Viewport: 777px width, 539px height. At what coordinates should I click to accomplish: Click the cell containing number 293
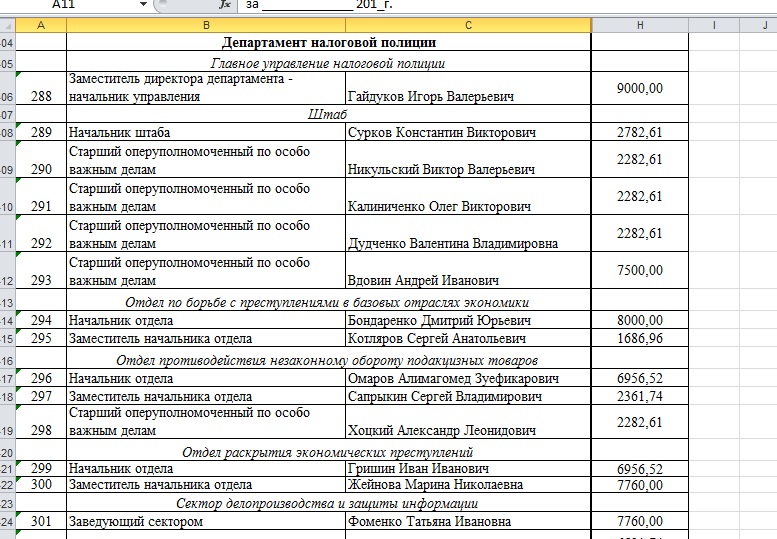coord(42,280)
